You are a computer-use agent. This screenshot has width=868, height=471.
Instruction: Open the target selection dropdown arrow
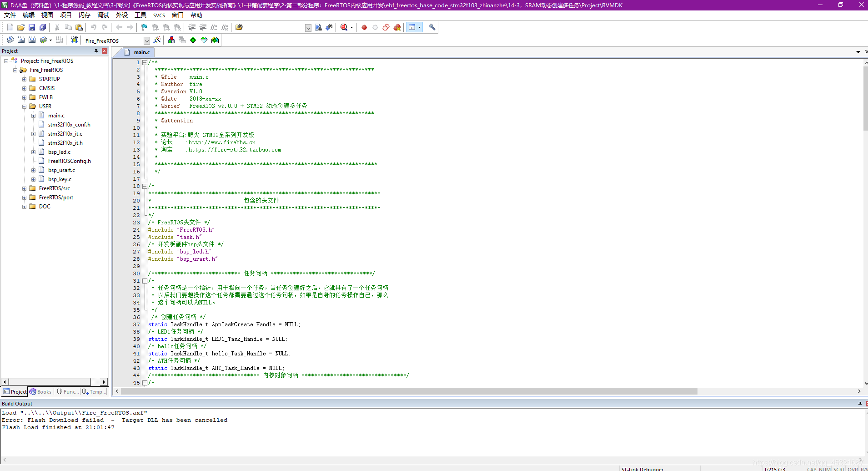146,41
